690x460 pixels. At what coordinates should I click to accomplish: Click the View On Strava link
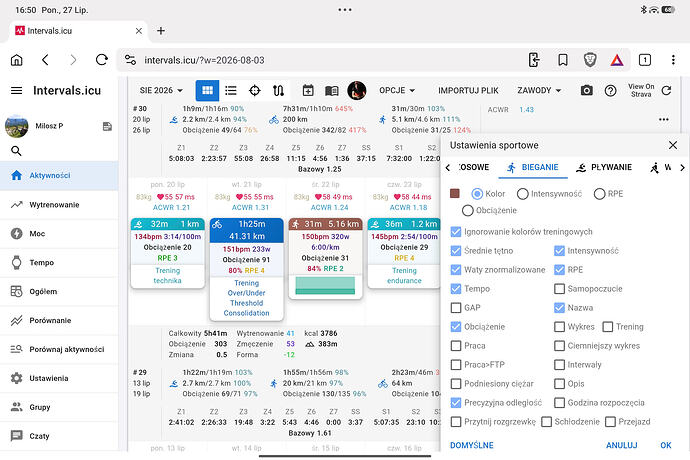(x=641, y=90)
